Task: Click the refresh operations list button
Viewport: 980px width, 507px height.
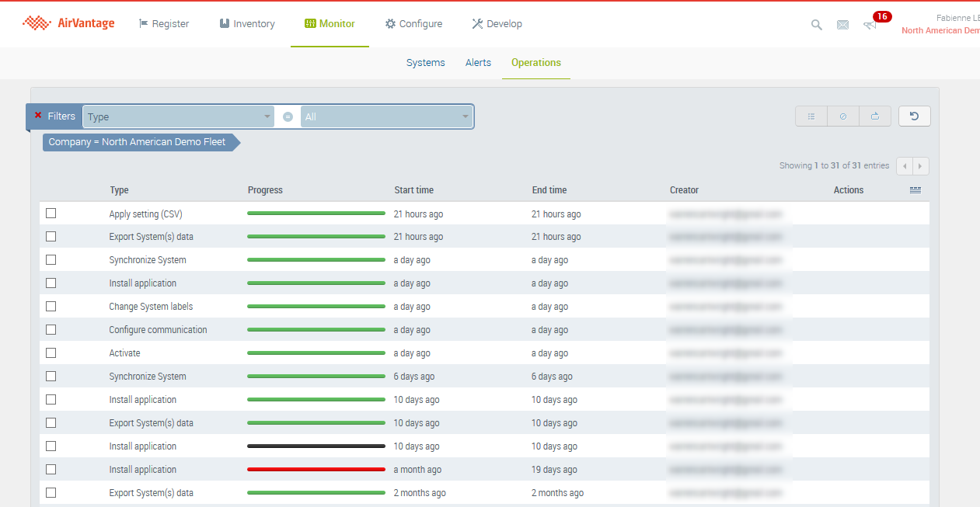Action: pyautogui.click(x=914, y=116)
